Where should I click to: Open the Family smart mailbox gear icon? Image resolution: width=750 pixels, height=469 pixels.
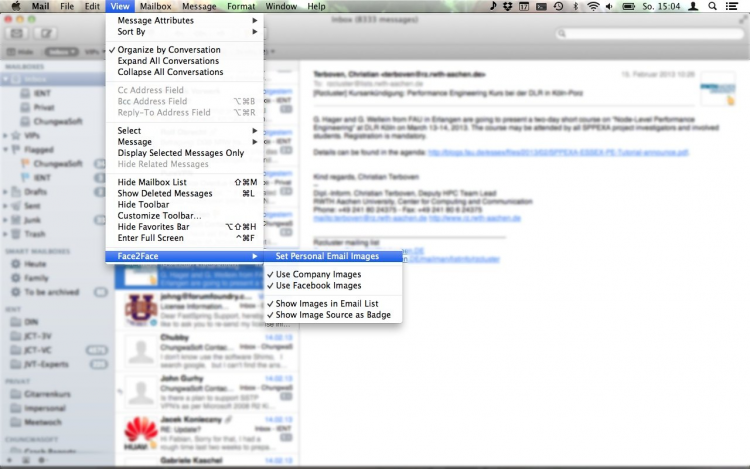click(16, 278)
